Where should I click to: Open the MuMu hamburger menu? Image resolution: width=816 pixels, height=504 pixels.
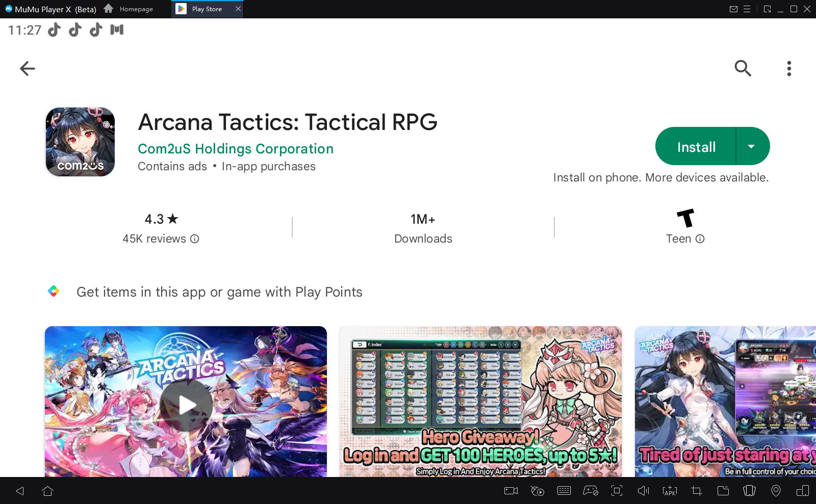[x=747, y=9]
